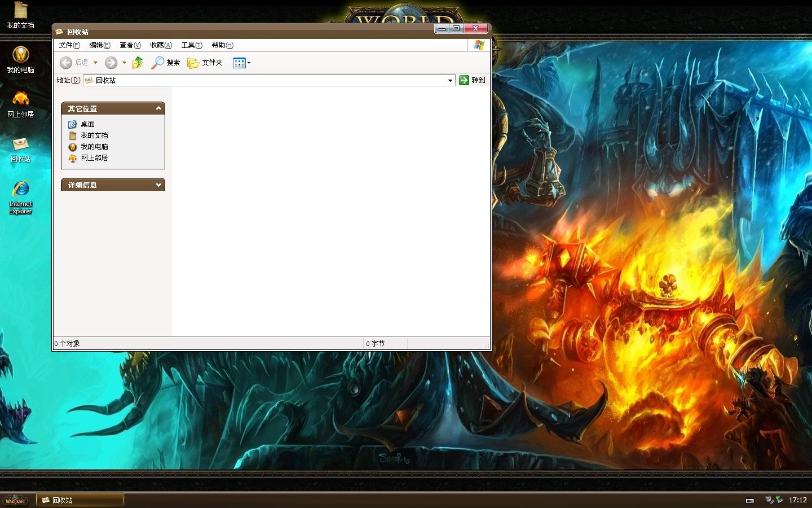Go up one folder level with the Up icon

tap(138, 63)
